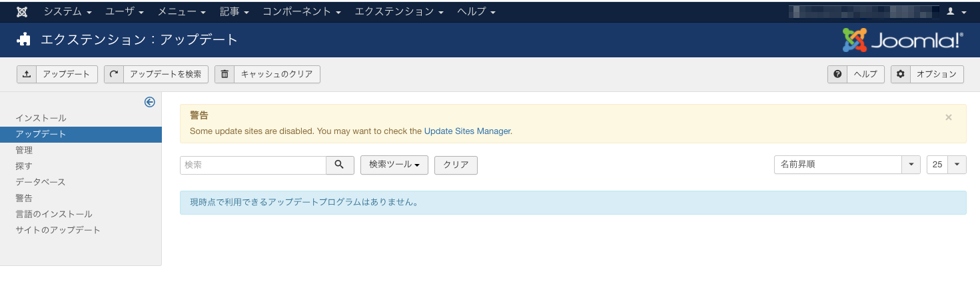Screen dimensions: 980x294
Task: Click the refresh icon for アップデートを検索
Action: (114, 74)
